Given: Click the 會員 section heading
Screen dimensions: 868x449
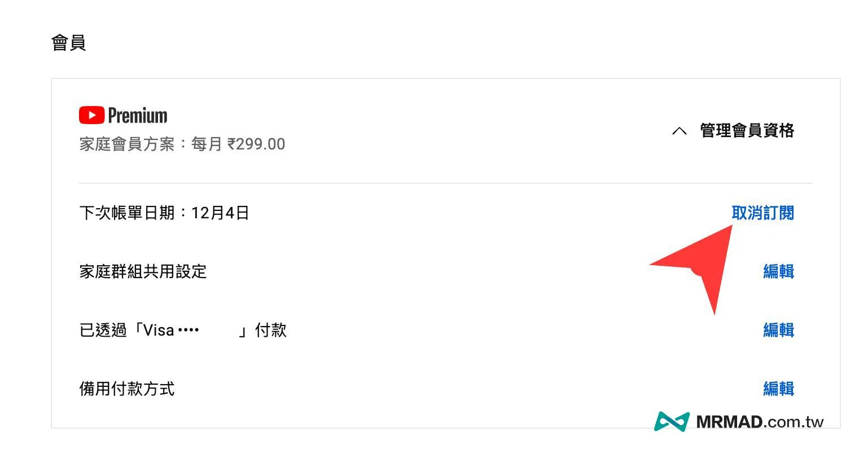Looking at the screenshot, I should click(x=68, y=43).
